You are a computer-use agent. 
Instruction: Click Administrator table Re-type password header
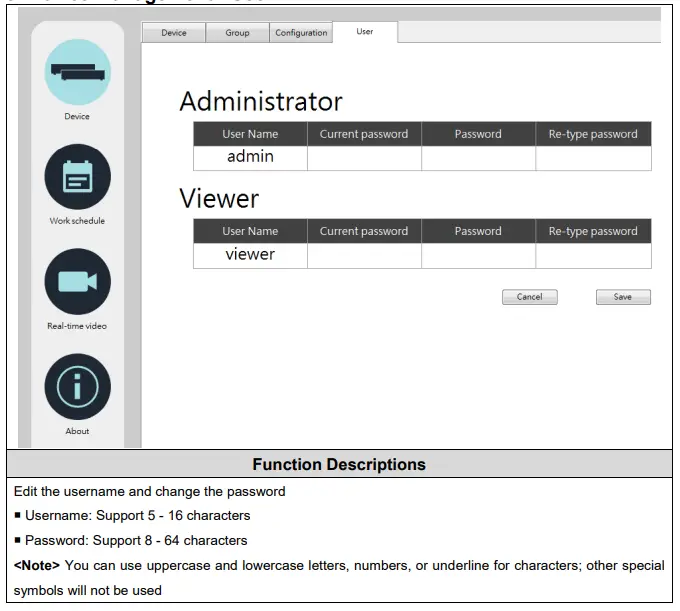pyautogui.click(x=593, y=134)
